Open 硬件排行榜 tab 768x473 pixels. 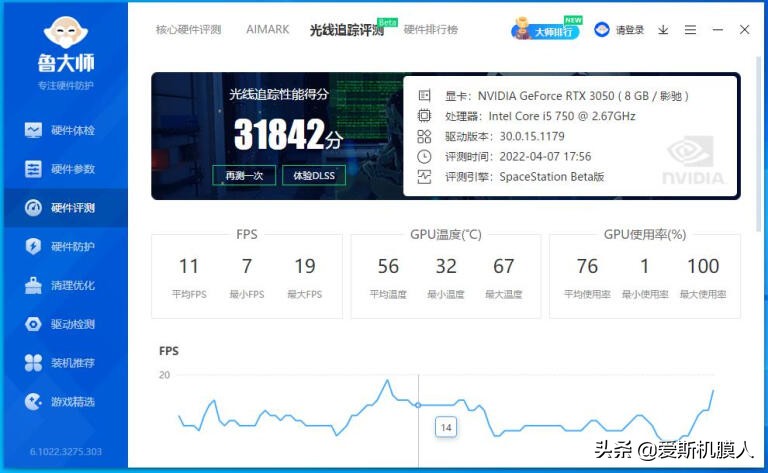(431, 29)
